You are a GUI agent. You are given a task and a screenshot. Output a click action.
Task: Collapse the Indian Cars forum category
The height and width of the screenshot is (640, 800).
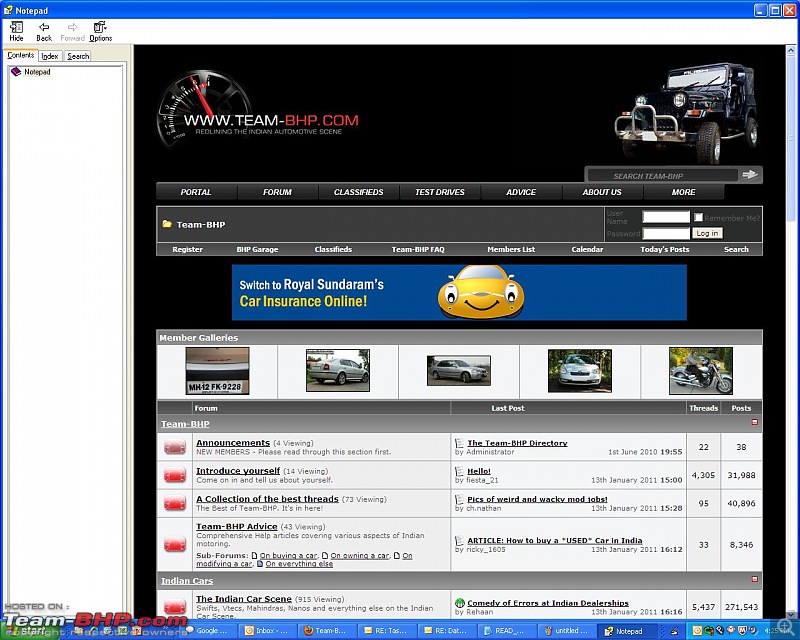tap(755, 579)
